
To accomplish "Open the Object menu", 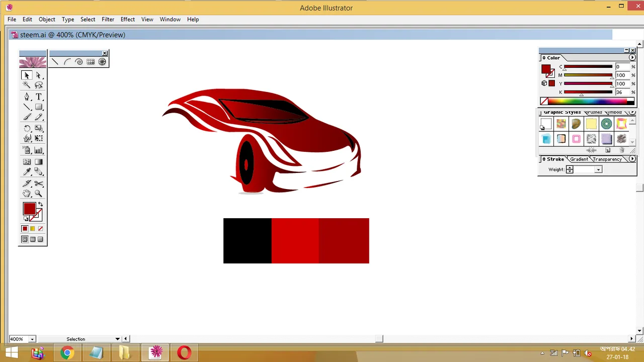I will 47,19.
